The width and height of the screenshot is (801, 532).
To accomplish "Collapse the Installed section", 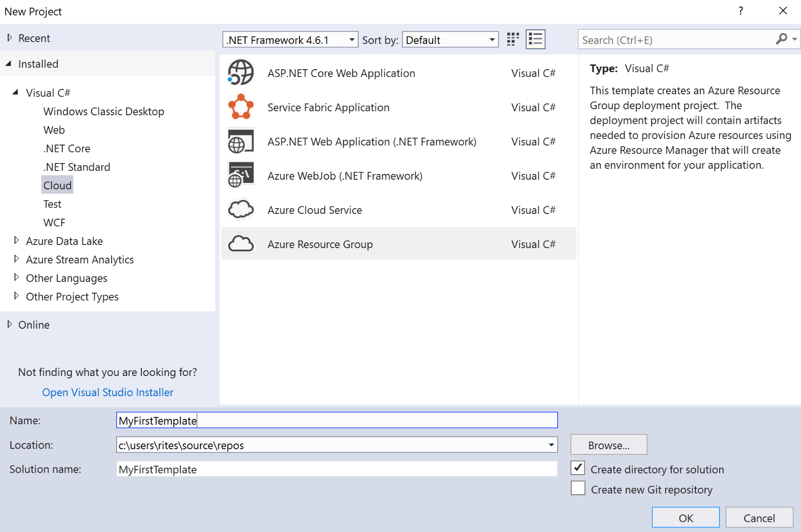I will pos(9,64).
